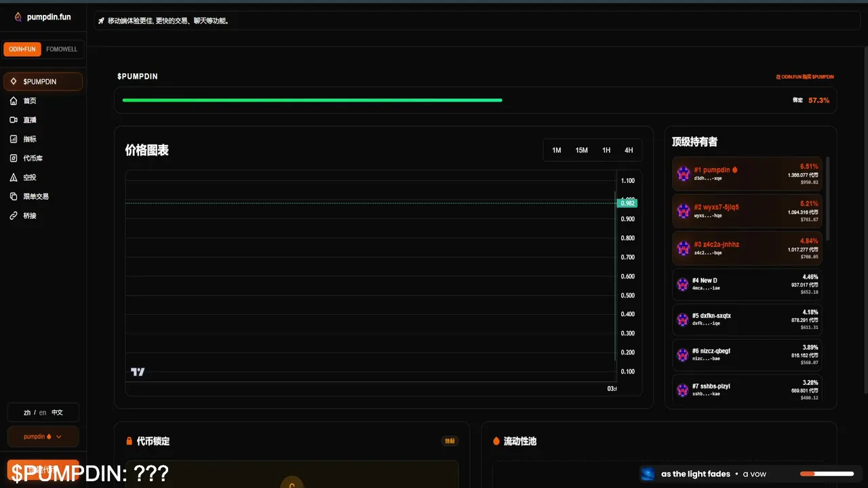Click the 816.162 代币 amount of holder #6

[805, 355]
